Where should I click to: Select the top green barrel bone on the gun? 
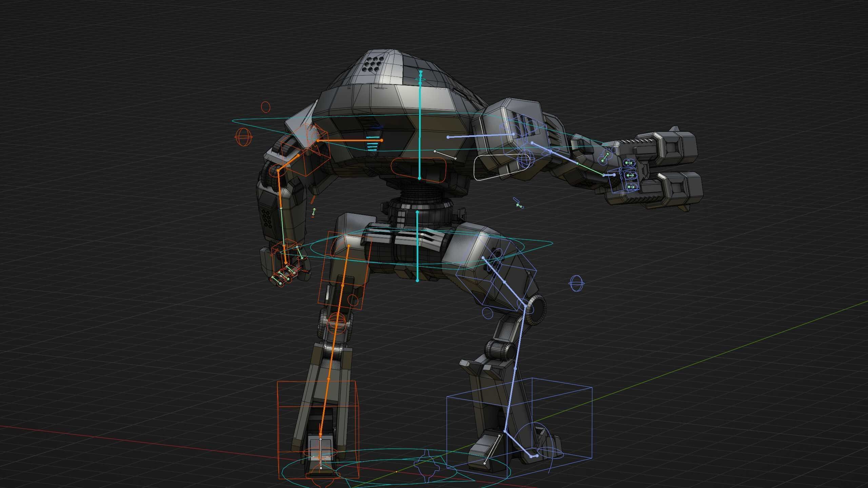coord(630,163)
